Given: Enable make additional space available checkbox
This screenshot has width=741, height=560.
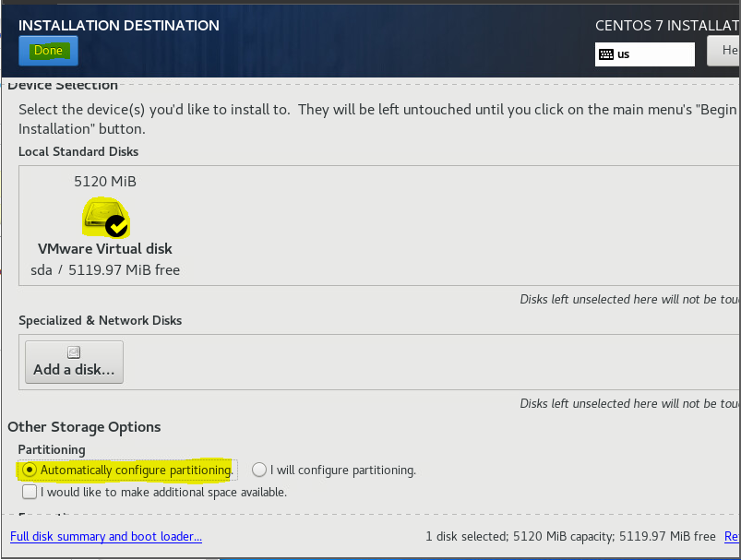Looking at the screenshot, I should (30, 492).
